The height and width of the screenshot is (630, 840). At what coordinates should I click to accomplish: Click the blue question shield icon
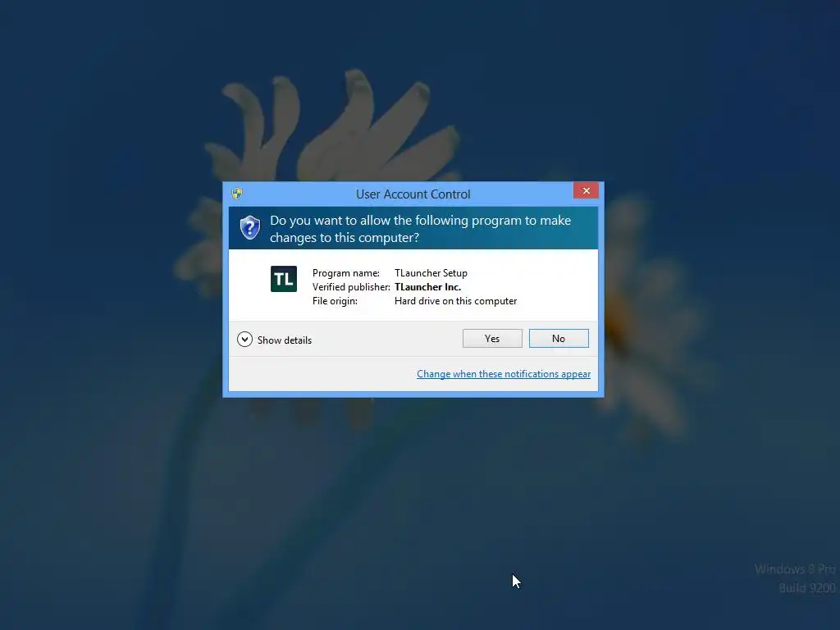(249, 228)
